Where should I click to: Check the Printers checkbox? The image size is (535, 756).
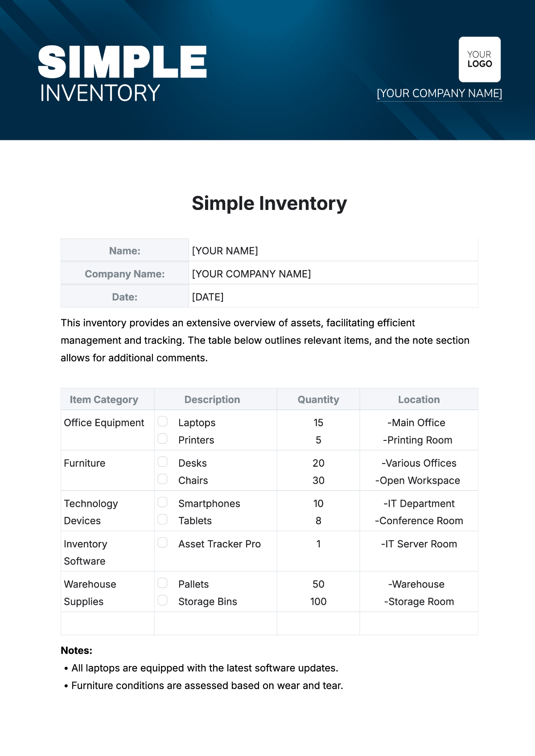(163, 439)
